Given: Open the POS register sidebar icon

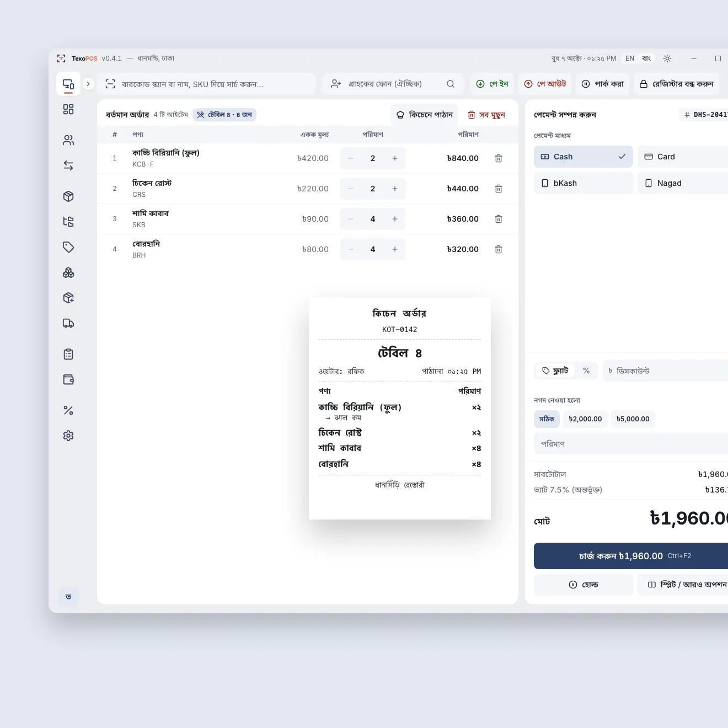Looking at the screenshot, I should [x=68, y=84].
